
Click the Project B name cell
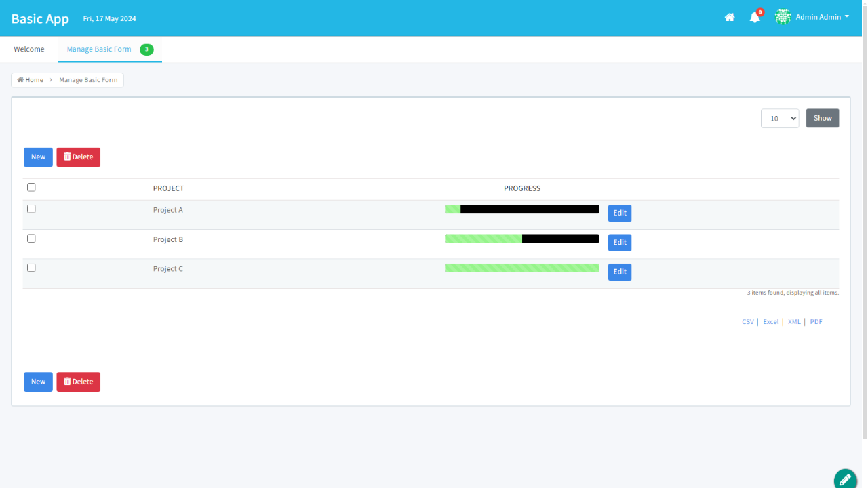tap(168, 239)
